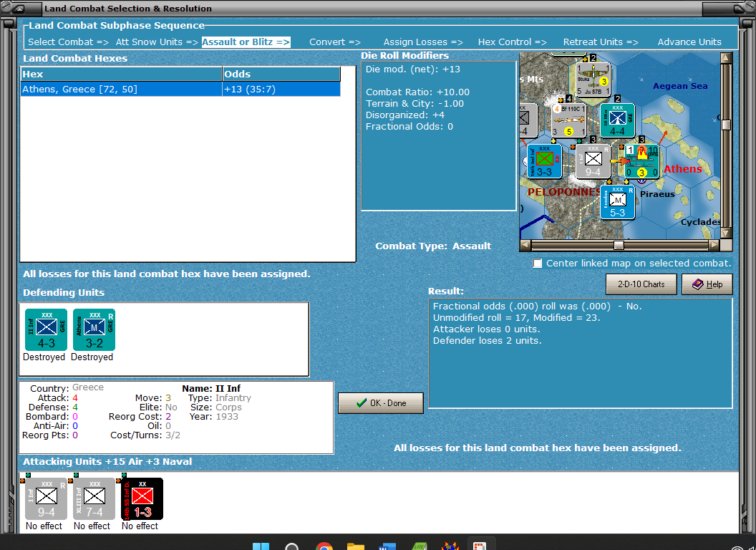This screenshot has height=550, width=756.
Task: Click the gray 9-4 infantry counter on map
Action: coord(593,161)
